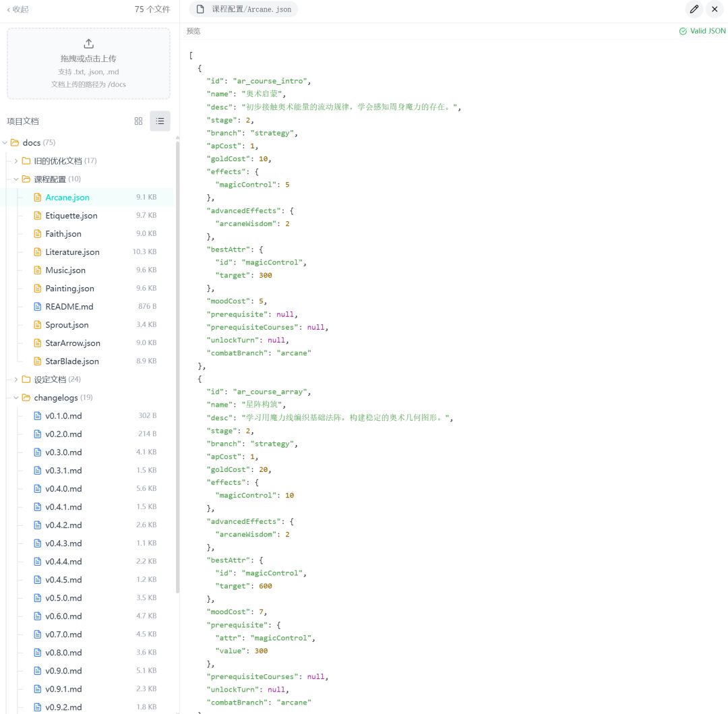Collapse the 课程配置 folder
This screenshot has width=728, height=714.
pos(16,179)
